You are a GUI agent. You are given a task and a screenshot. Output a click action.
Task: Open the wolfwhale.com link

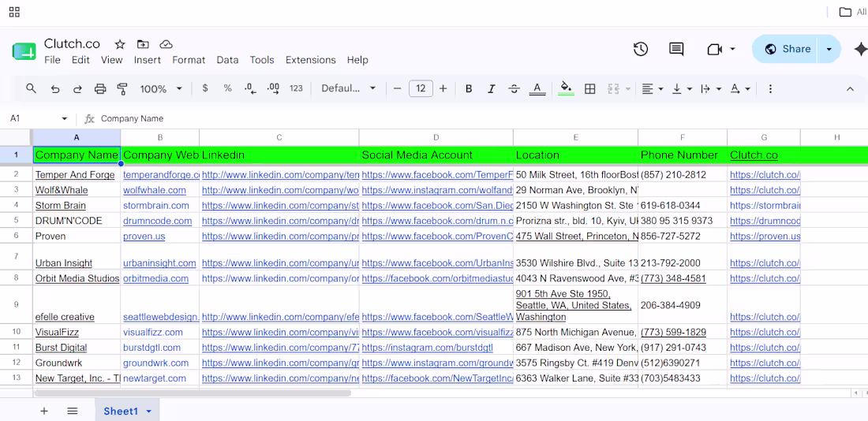(155, 190)
